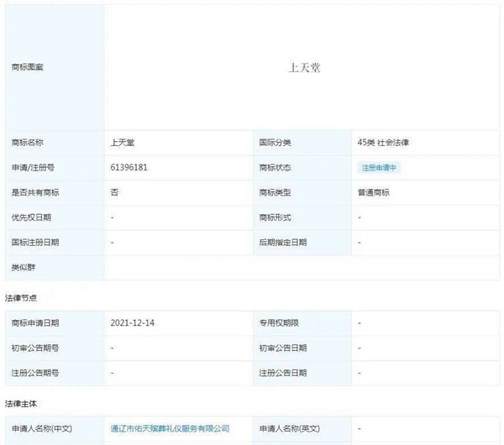Viewport: 504px width, 445px height.
Task: Select the application date 2021-12-14
Action: pyautogui.click(x=131, y=322)
